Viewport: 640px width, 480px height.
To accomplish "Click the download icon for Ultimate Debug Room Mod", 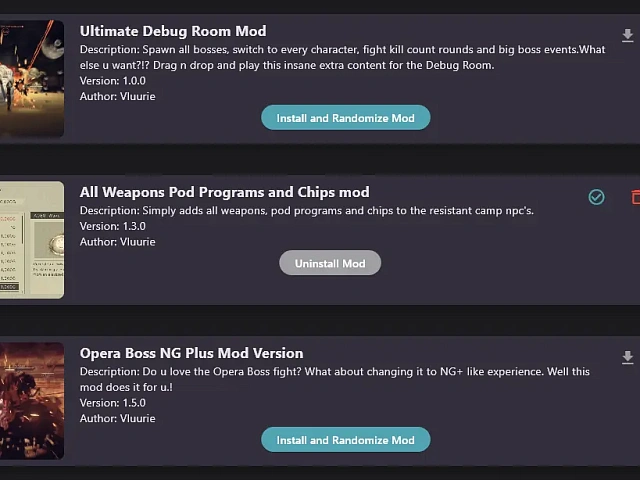I will [627, 36].
